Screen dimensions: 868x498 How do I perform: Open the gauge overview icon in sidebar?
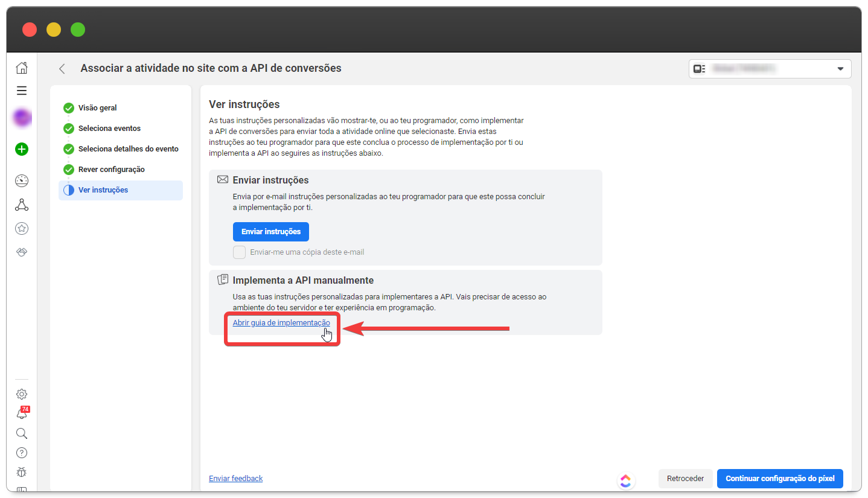(x=22, y=181)
